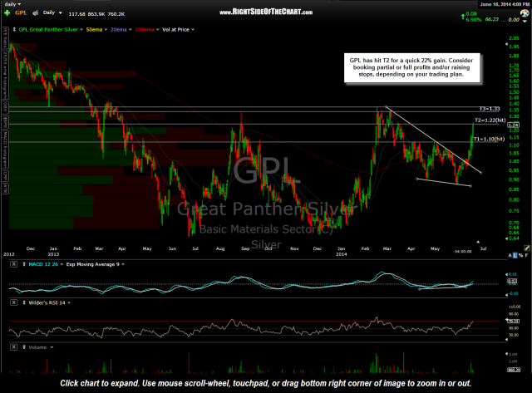Click the time axis arrow above Jul

click(x=478, y=242)
